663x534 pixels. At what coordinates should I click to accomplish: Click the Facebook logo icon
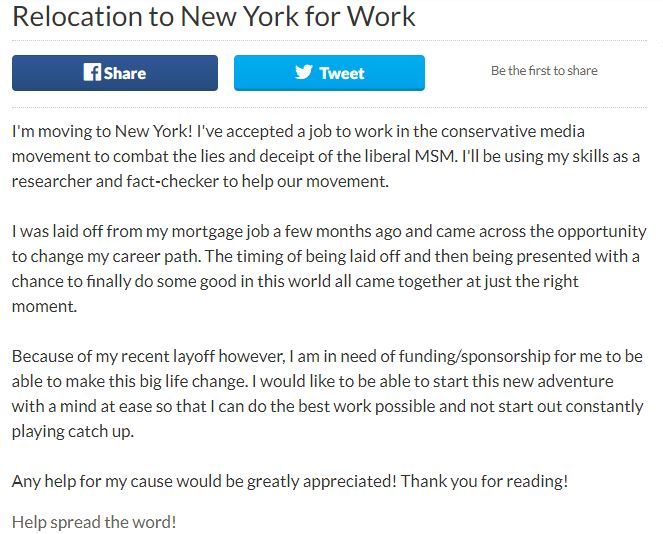pos(92,73)
